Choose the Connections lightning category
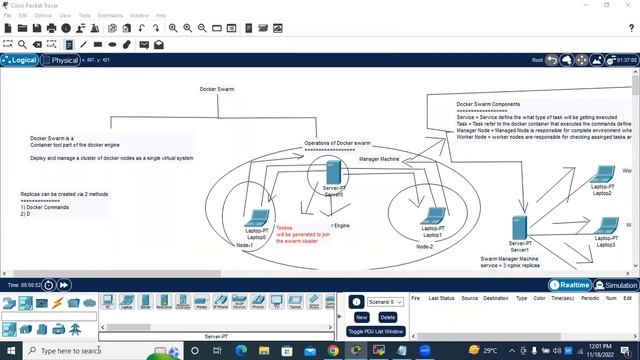Viewport: 640px width, 360px height. [58, 303]
